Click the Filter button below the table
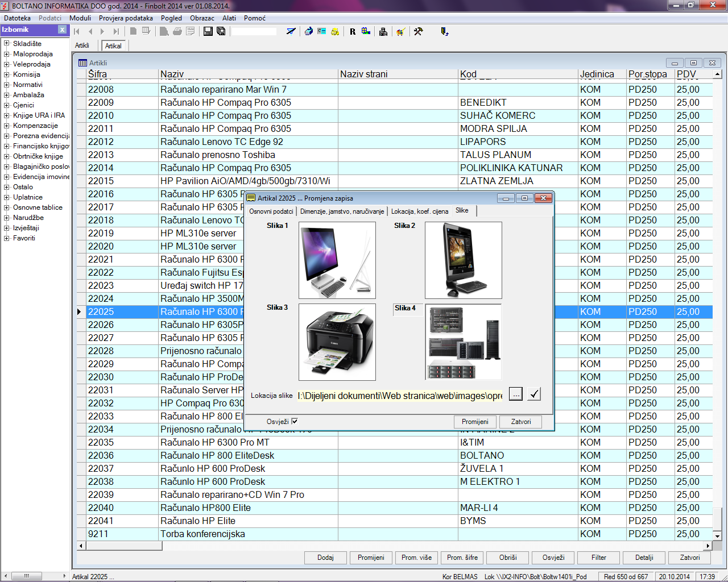Viewport: 728px width, 582px height. click(x=598, y=558)
